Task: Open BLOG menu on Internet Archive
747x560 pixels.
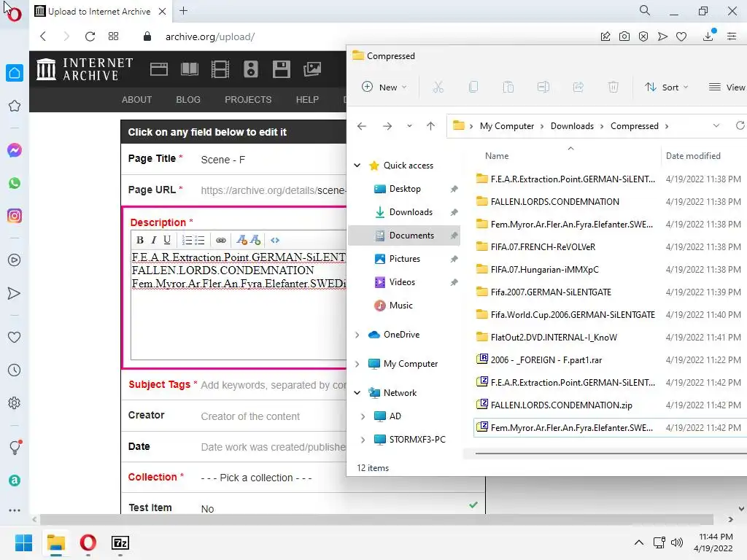Action: (188, 99)
